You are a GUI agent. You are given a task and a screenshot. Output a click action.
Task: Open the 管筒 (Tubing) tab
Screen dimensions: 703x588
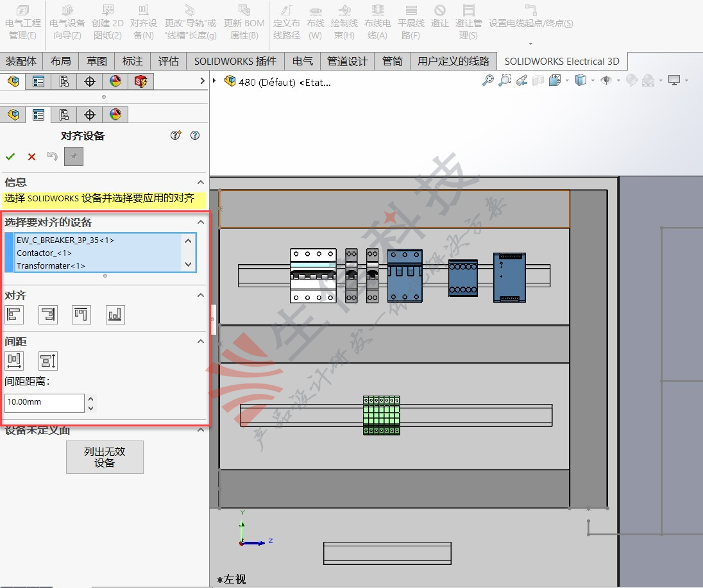pyautogui.click(x=393, y=62)
